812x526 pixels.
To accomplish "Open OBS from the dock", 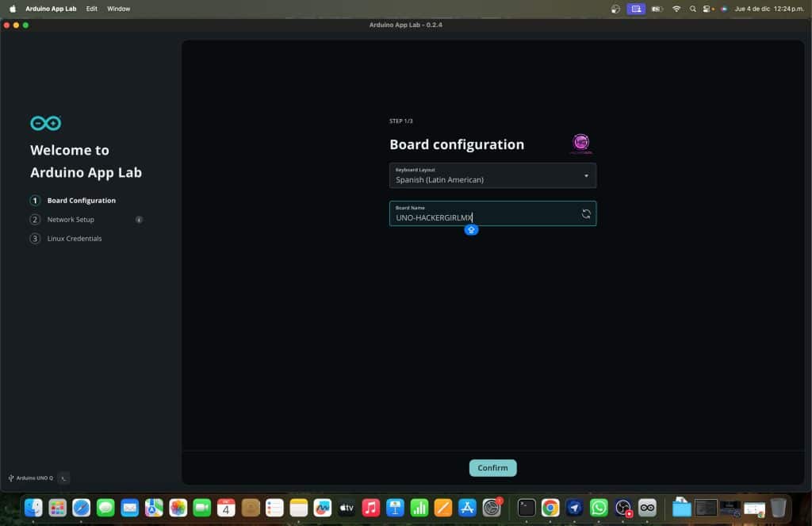I will tap(623, 508).
